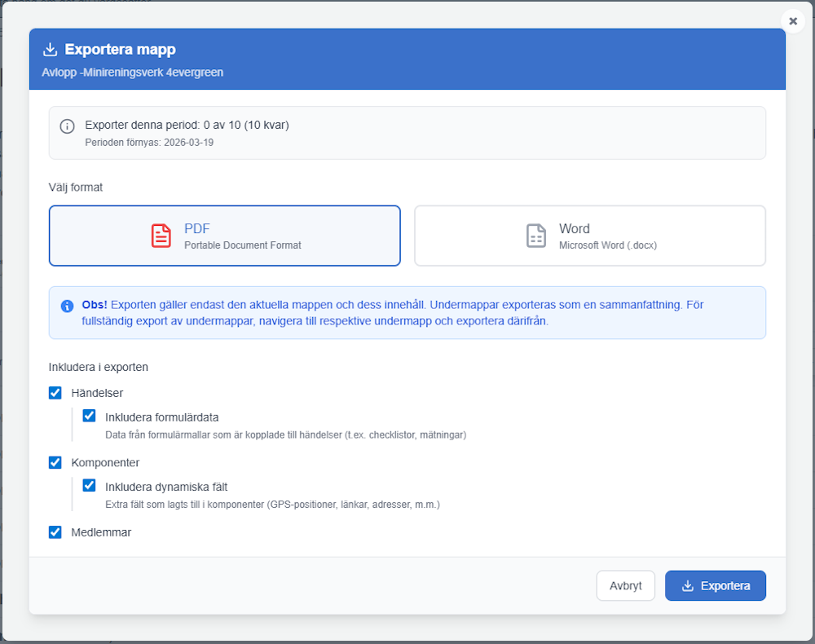Click the 'Extra fält som lagts till' description

coord(272,505)
